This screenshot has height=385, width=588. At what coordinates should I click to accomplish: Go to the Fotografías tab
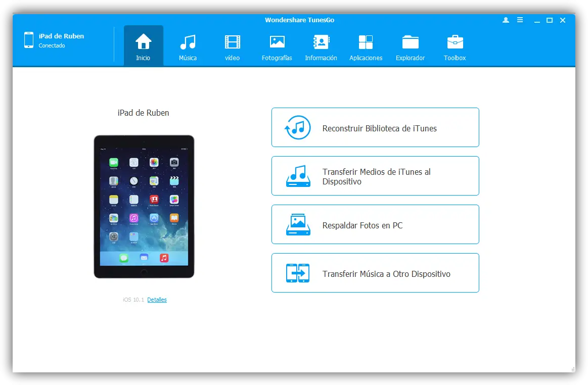pos(277,47)
